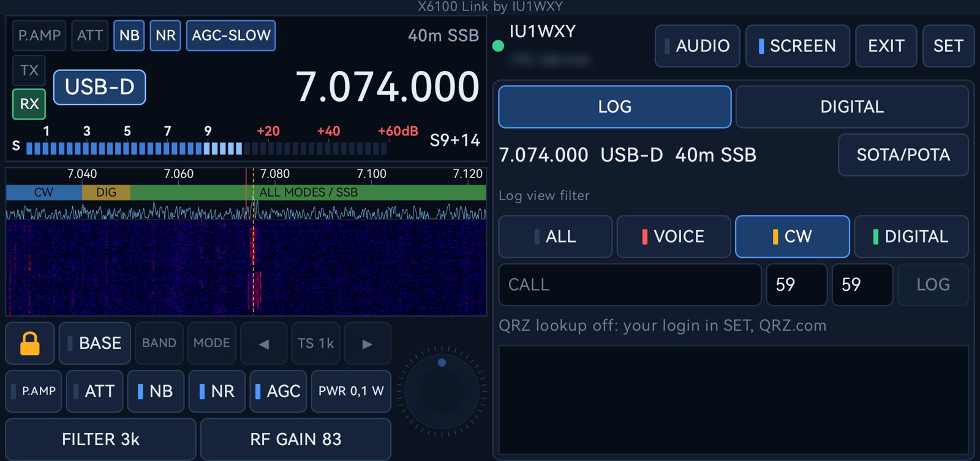Toggle the P.AMP preamp button
The height and width of the screenshot is (461, 980).
pyautogui.click(x=34, y=391)
